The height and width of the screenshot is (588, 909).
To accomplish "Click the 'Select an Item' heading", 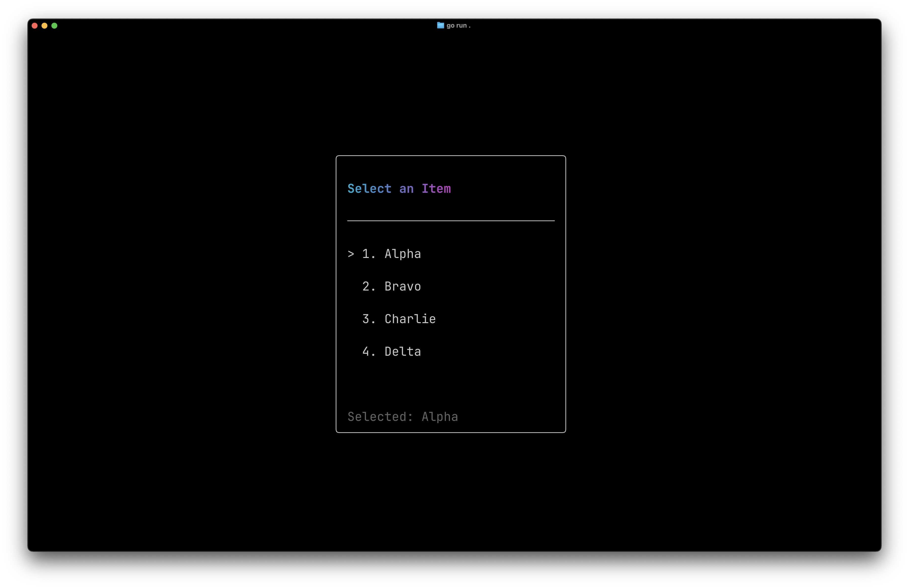I will (399, 189).
